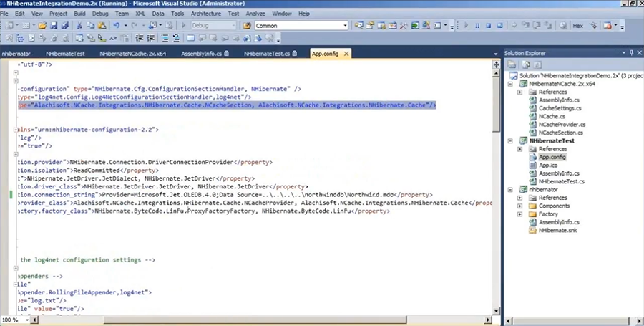Open the Breakpoints window icon
This screenshot has width=644, height=326.
[x=608, y=26]
